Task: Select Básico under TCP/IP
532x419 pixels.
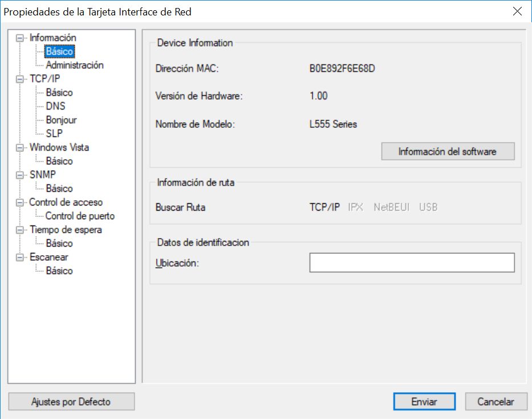Action: coord(59,92)
